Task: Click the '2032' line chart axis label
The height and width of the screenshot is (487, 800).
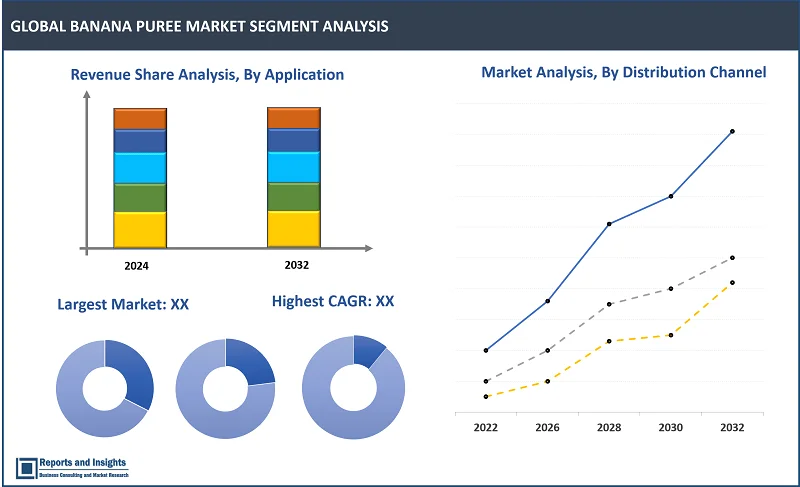Action: pos(732,427)
